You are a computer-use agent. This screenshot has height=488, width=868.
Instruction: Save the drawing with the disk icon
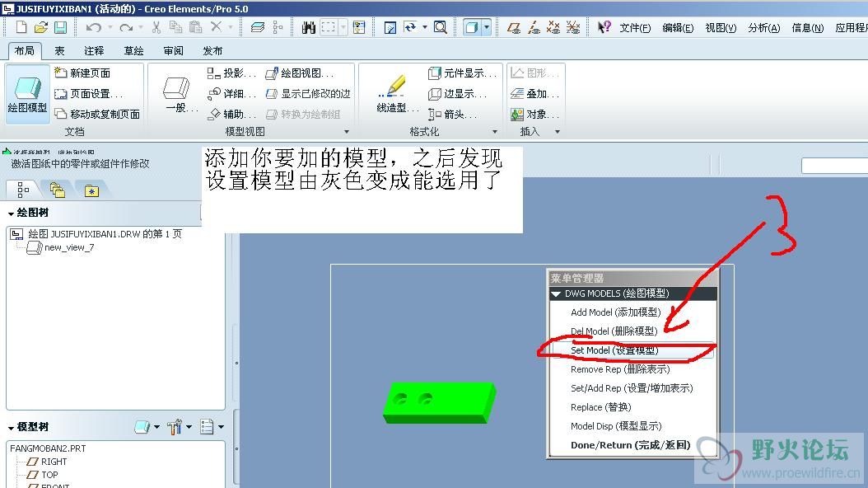pyautogui.click(x=60, y=26)
